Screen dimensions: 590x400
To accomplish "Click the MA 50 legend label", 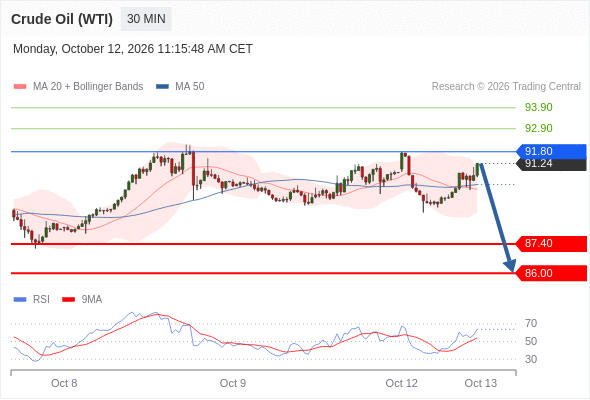I will [190, 87].
